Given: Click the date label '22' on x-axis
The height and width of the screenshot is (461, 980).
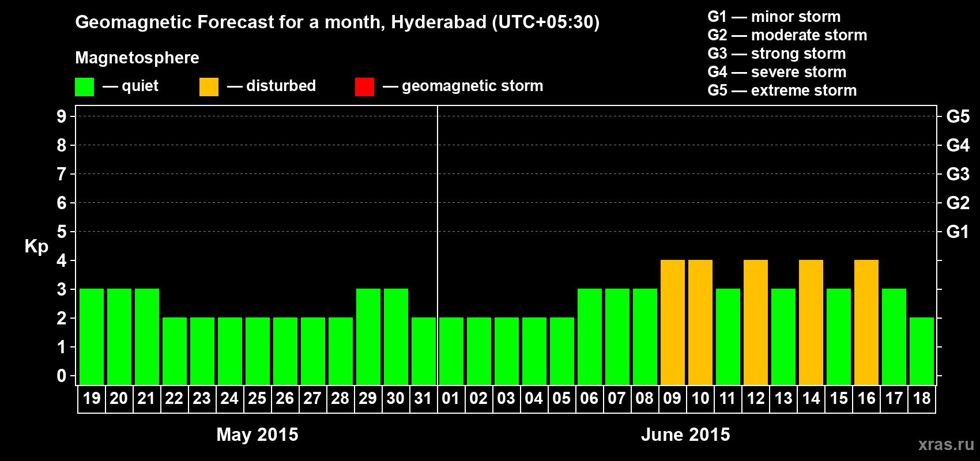Looking at the screenshot, I should tap(174, 399).
